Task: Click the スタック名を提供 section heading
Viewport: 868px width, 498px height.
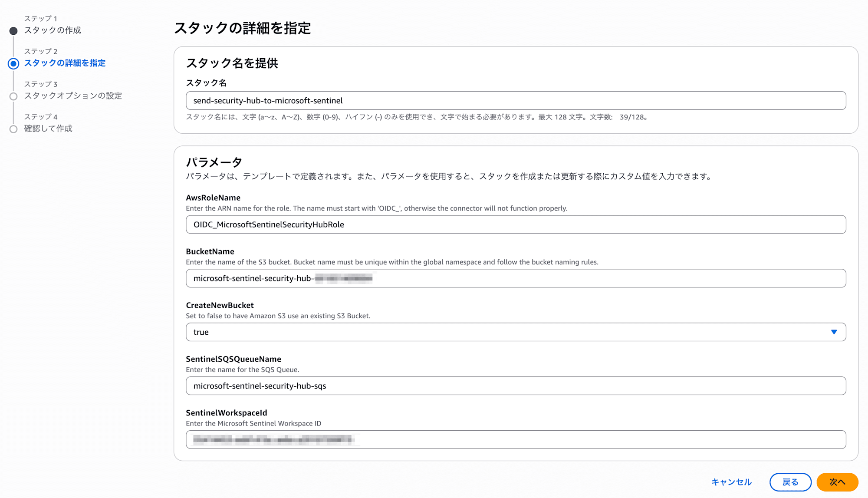Action: pyautogui.click(x=232, y=63)
